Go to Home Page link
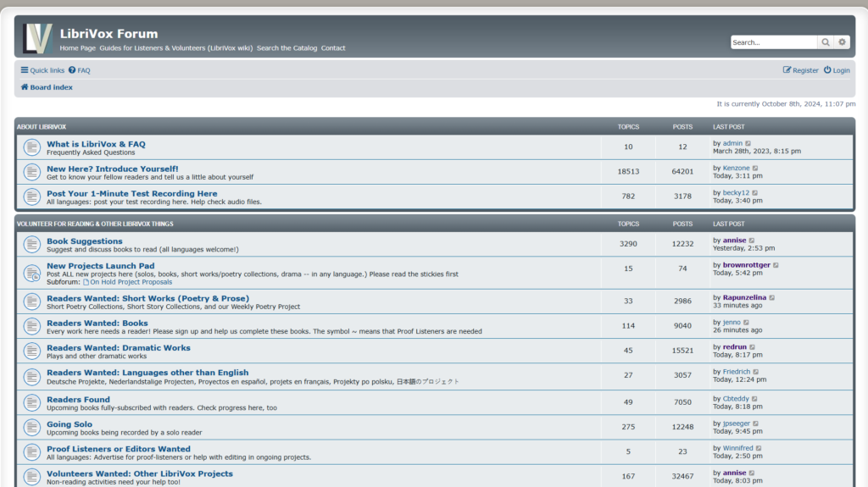The image size is (868, 487). [77, 48]
